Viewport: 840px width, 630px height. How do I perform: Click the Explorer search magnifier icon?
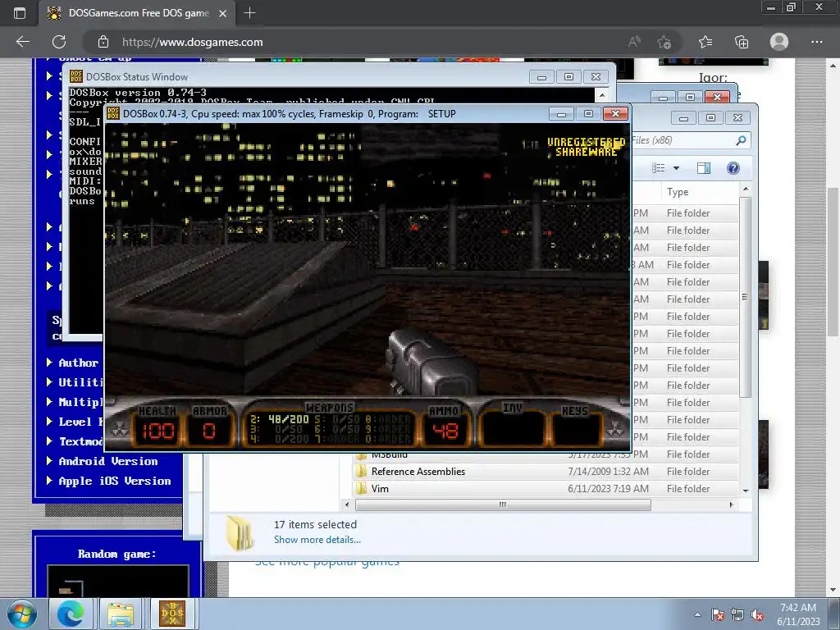(x=741, y=140)
